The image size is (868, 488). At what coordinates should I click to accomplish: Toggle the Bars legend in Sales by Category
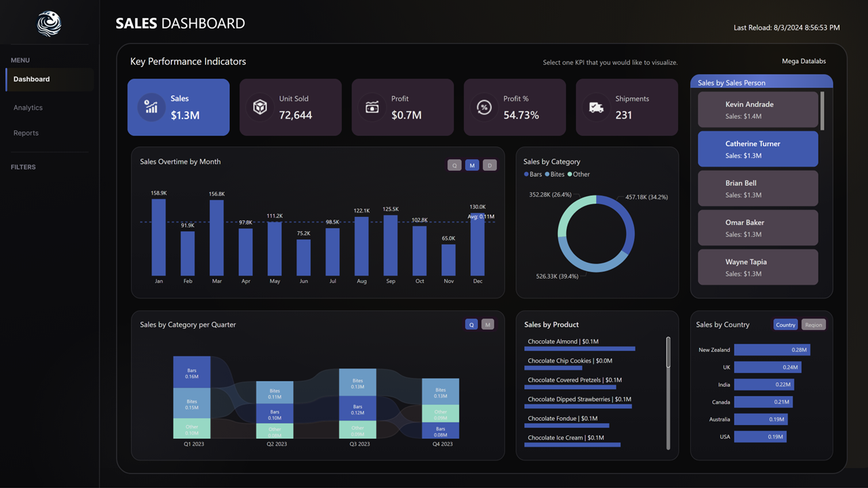(532, 174)
